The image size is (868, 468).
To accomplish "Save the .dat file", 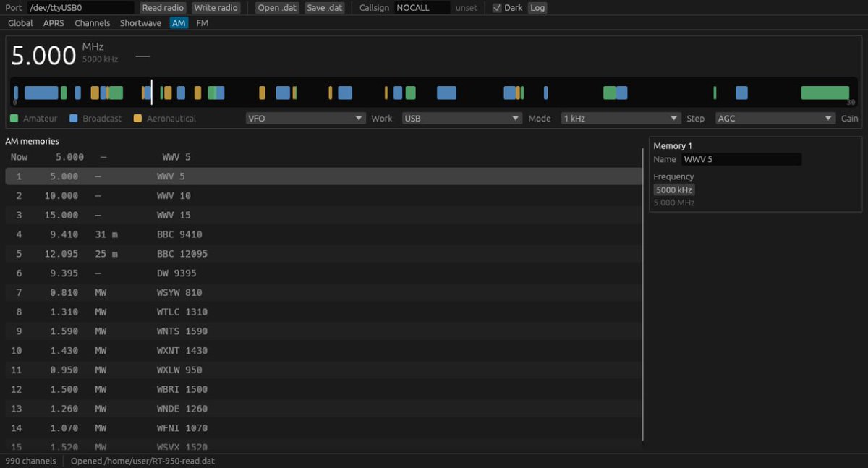I will point(325,8).
